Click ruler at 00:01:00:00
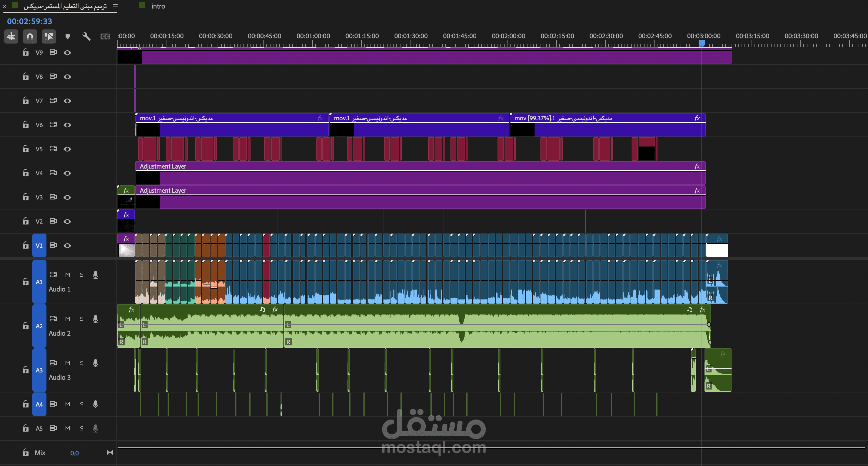The height and width of the screenshot is (466, 868). pos(313,36)
